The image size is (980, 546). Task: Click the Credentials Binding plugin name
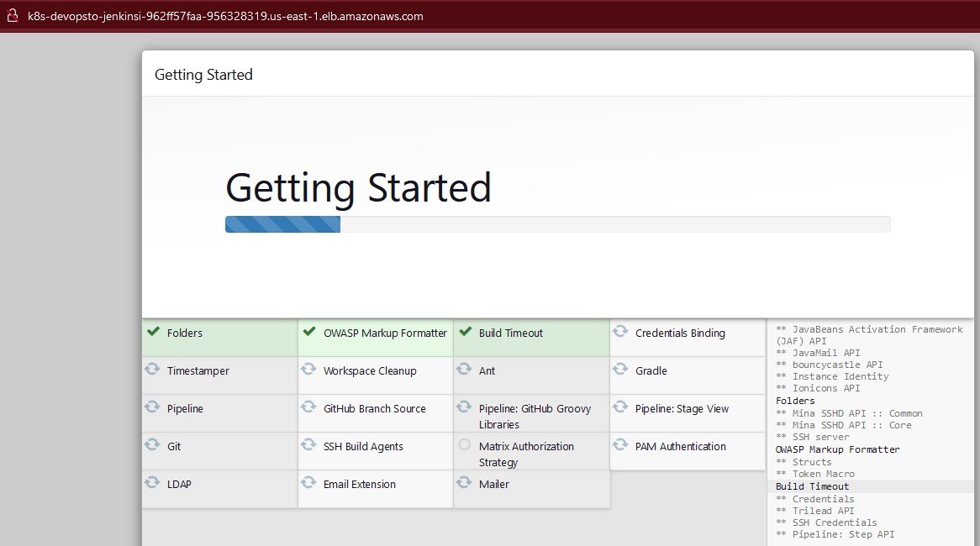(680, 333)
